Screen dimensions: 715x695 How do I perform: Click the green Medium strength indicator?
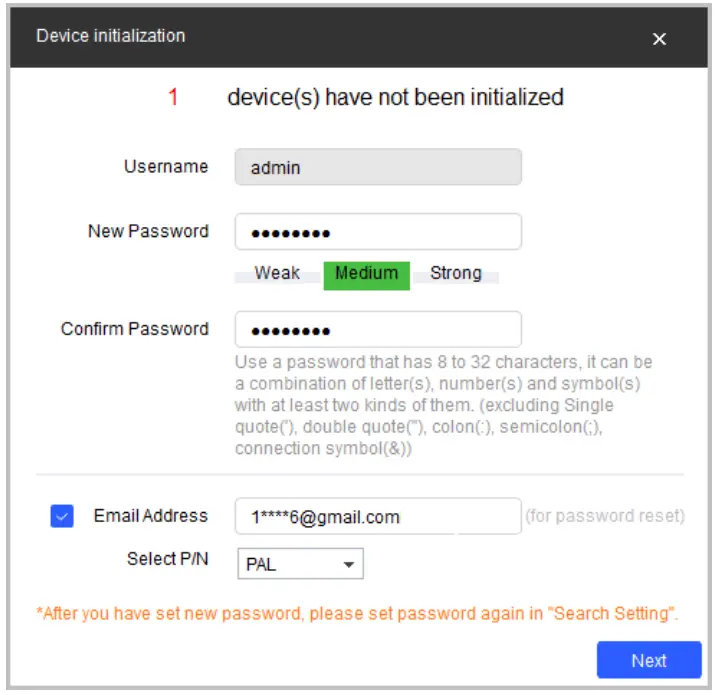pos(366,274)
